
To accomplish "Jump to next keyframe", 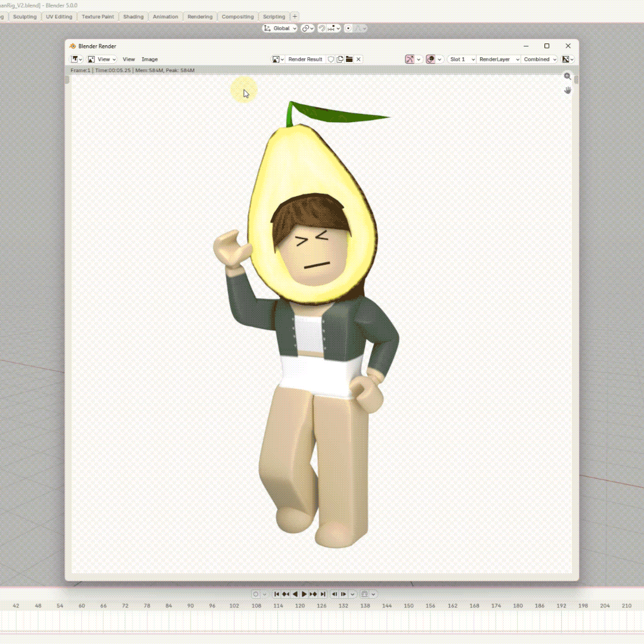I will click(x=314, y=594).
